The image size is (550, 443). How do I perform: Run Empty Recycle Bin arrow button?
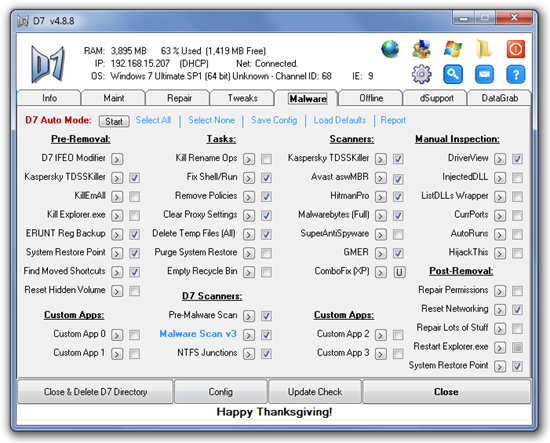pos(249,272)
